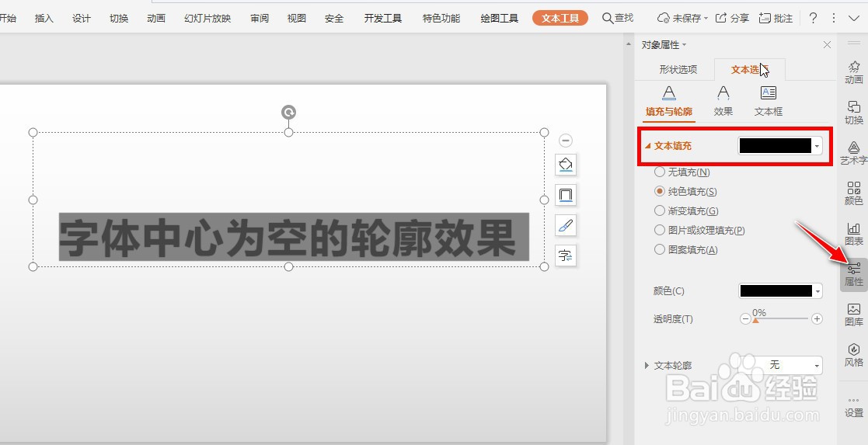Decrease 透明度 with minus button
This screenshot has height=445, width=868.
(x=745, y=319)
